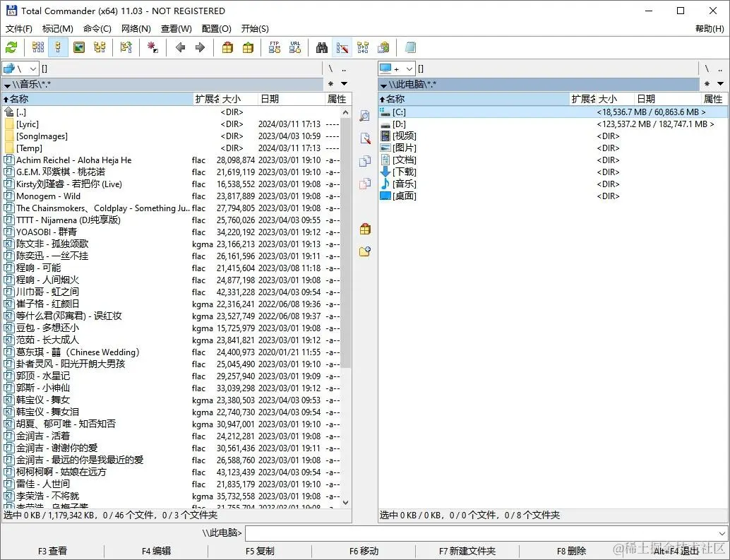The width and height of the screenshot is (730, 560).
Task: Open file search with binoculars icon
Action: (x=322, y=47)
